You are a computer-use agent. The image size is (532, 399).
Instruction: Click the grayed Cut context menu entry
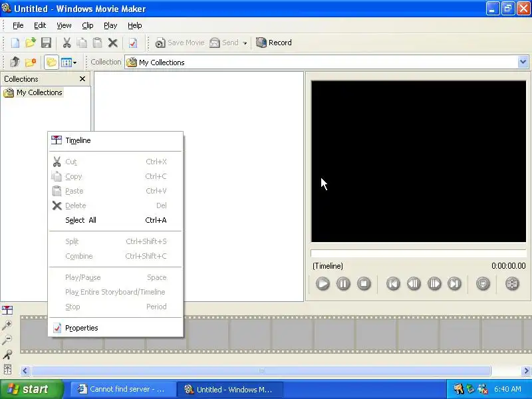[x=115, y=162]
